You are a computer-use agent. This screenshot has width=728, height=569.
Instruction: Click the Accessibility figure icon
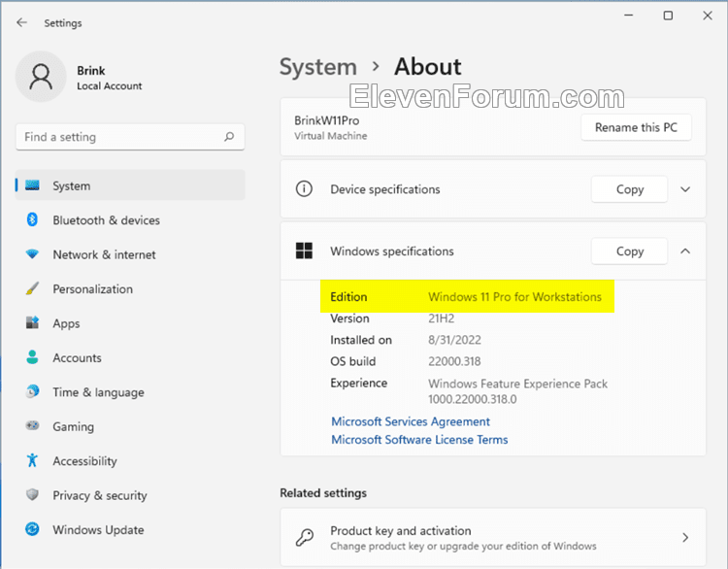(32, 460)
